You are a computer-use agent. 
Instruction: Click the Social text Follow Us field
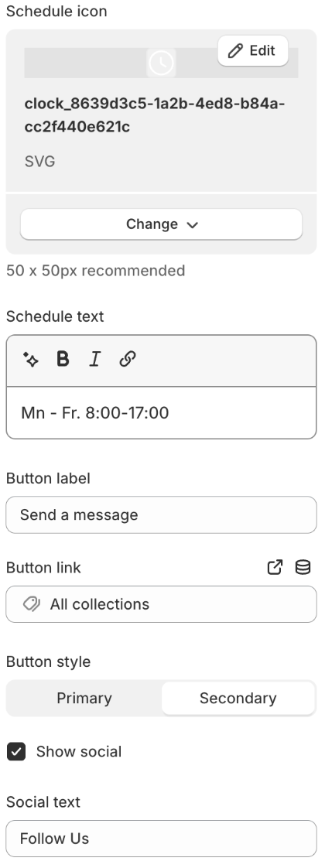pyautogui.click(x=161, y=839)
